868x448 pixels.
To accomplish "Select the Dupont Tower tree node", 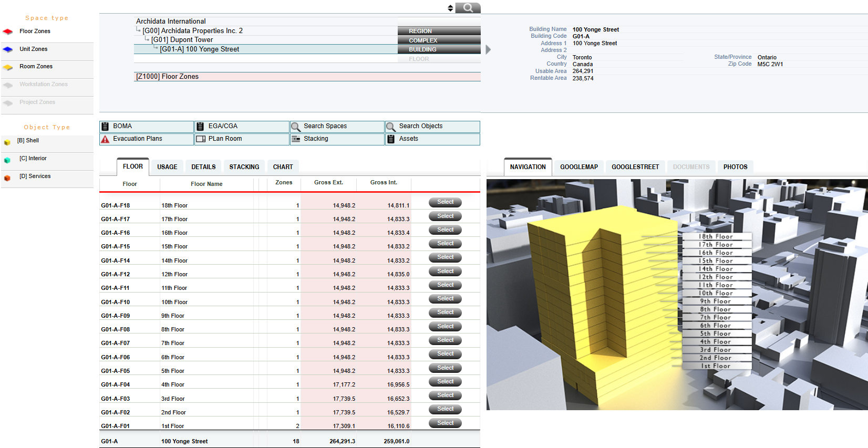I will tap(182, 40).
